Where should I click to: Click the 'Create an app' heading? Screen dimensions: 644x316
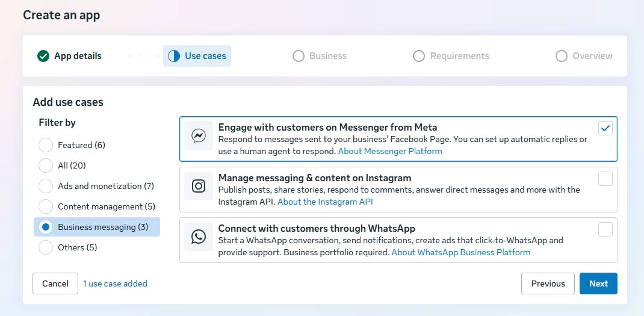[x=61, y=15]
